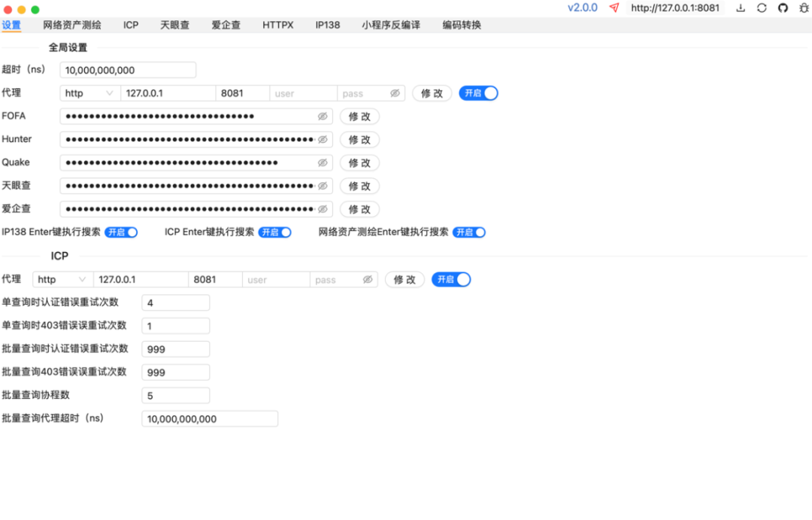The height and width of the screenshot is (520, 812).
Task: Click the bug report icon
Action: point(804,8)
